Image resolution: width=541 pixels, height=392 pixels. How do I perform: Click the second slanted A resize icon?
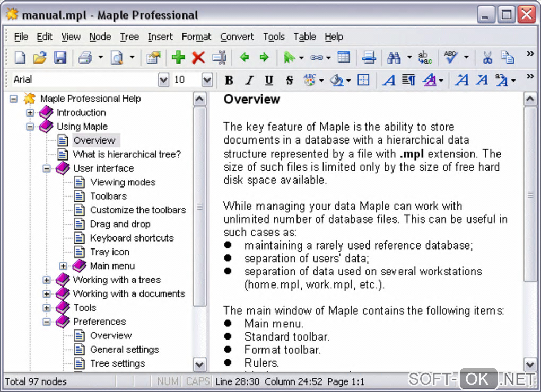coord(482,80)
